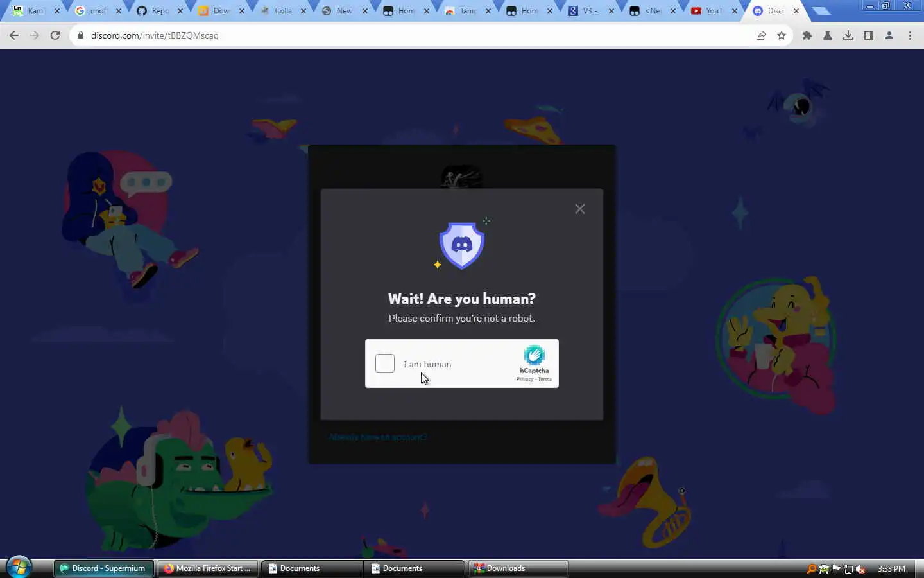924x578 pixels.
Task: Share this page with the share icon
Action: click(761, 35)
